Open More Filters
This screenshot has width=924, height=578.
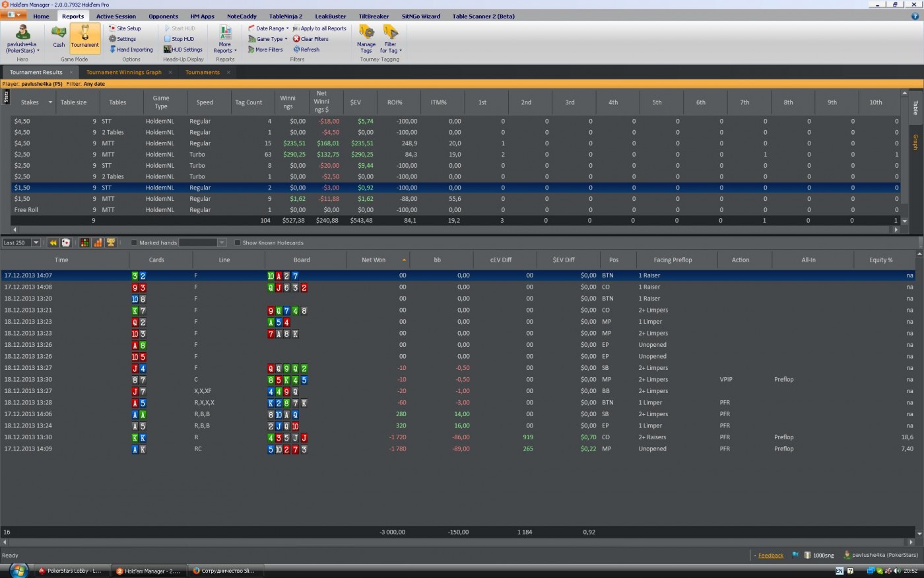coord(265,50)
